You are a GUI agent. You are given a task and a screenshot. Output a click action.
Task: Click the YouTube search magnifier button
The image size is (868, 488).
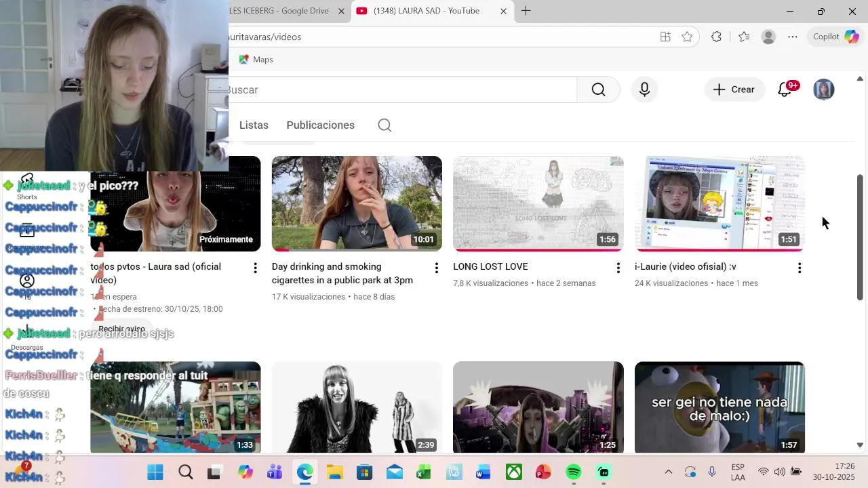coord(598,89)
